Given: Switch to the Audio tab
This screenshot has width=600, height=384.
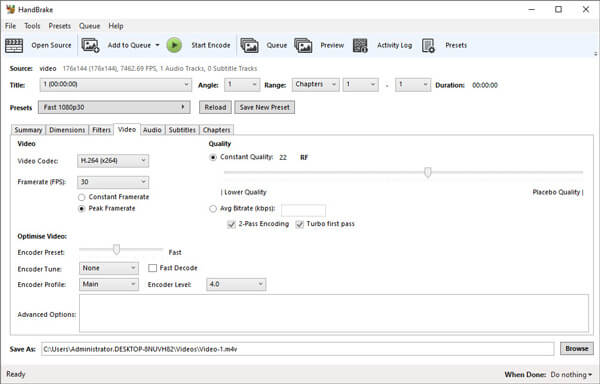Looking at the screenshot, I should 152,130.
